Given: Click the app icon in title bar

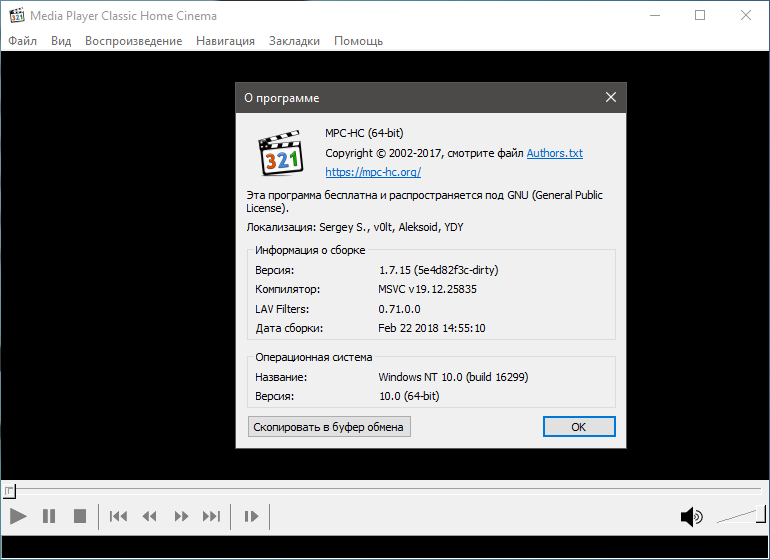Looking at the screenshot, I should [17, 15].
